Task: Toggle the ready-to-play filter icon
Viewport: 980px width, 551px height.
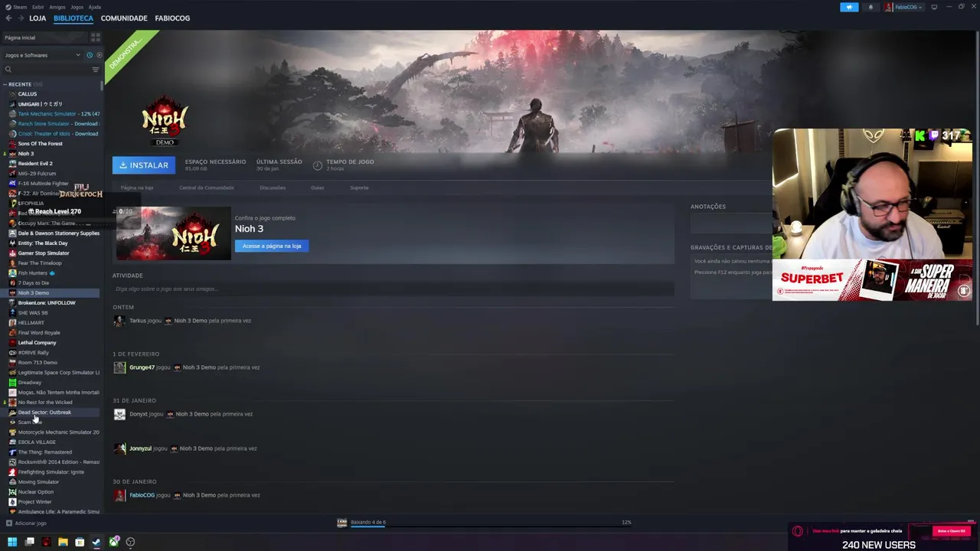Action: (99, 55)
